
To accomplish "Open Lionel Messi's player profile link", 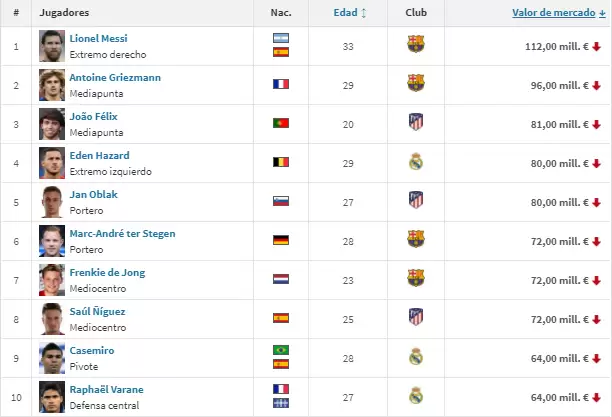I will (x=99, y=38).
